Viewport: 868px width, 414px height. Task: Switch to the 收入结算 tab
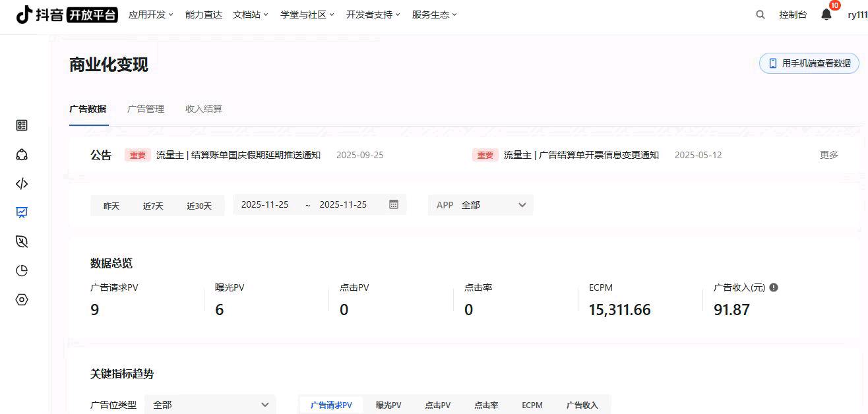(x=203, y=109)
